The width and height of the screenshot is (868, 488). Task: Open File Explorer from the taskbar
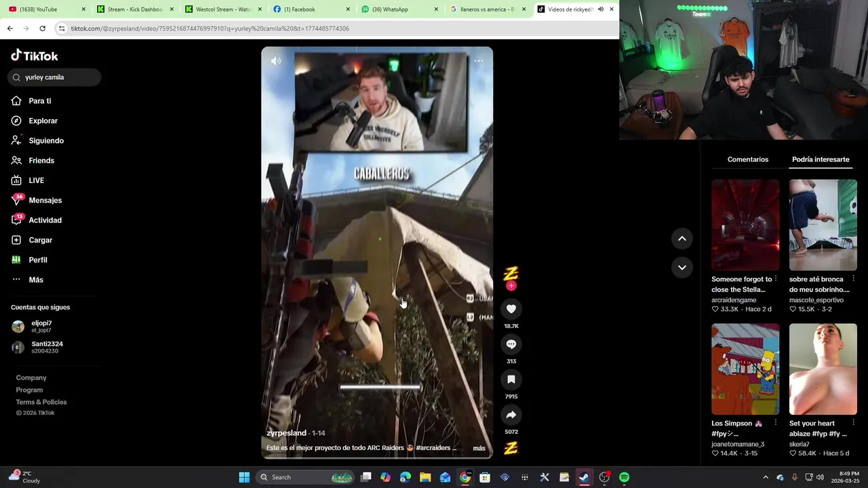point(425,477)
